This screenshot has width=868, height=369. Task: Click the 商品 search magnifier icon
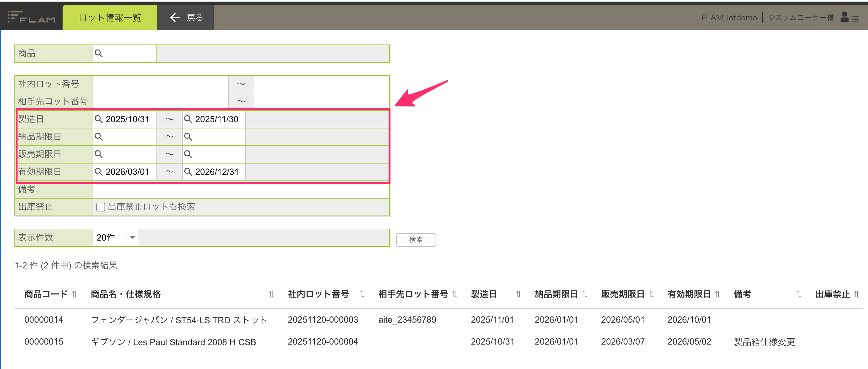(x=99, y=53)
